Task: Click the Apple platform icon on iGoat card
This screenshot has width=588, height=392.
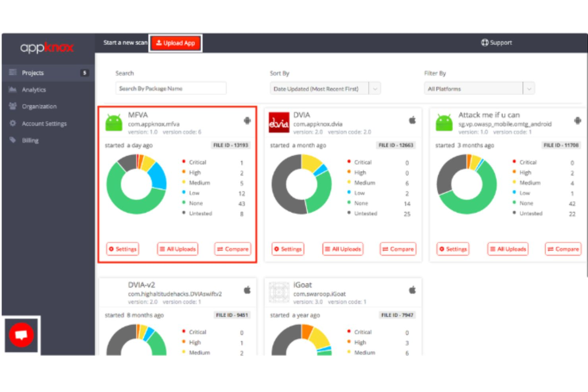Action: click(x=412, y=290)
